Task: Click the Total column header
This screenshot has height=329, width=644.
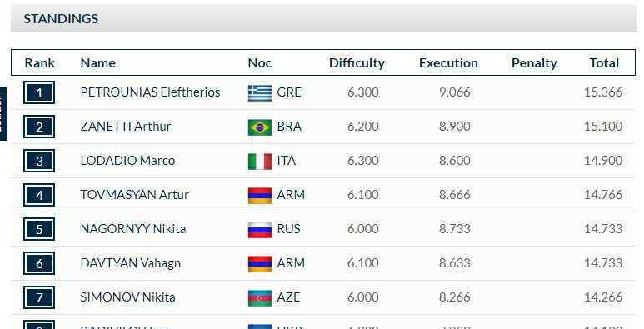Action: [604, 62]
